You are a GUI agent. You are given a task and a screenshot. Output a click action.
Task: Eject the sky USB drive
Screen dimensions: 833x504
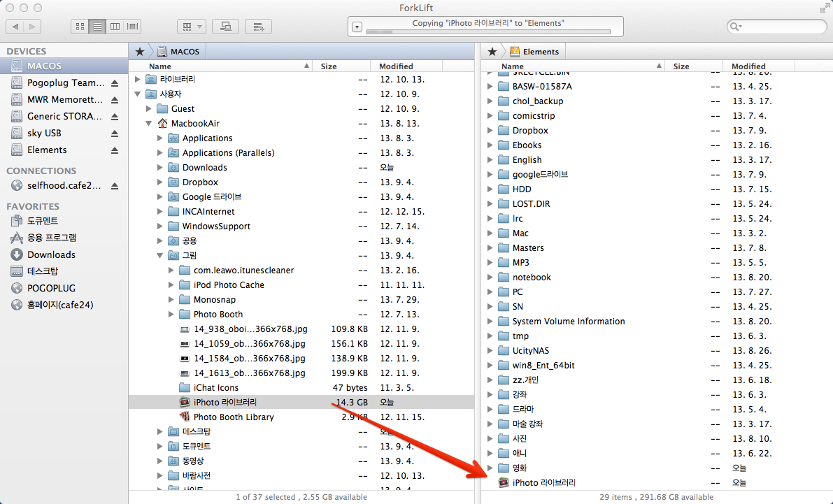(115, 134)
